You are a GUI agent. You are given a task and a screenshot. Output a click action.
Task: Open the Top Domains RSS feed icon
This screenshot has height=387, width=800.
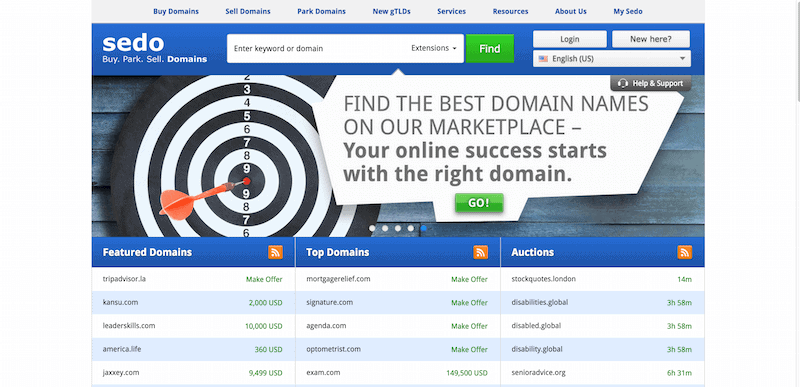click(481, 252)
